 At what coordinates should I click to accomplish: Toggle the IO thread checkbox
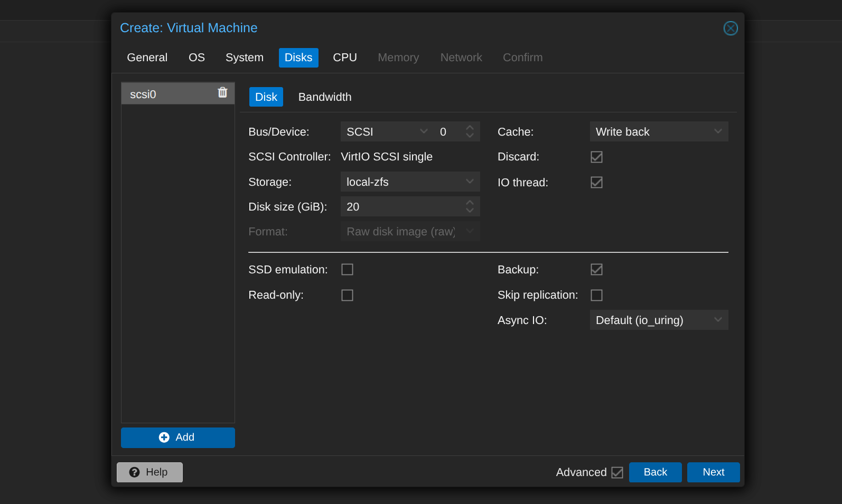pyautogui.click(x=596, y=182)
